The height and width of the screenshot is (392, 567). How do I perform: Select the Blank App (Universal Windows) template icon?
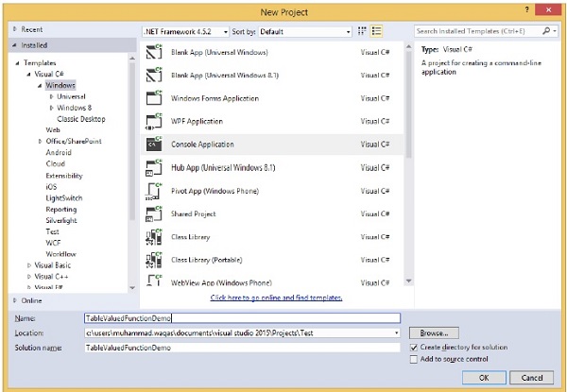pos(153,52)
